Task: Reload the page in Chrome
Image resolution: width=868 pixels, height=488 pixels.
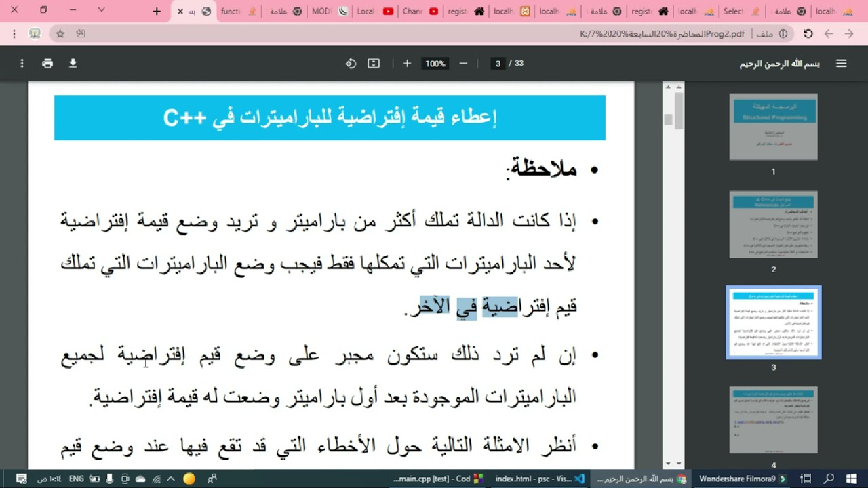Action: point(808,33)
